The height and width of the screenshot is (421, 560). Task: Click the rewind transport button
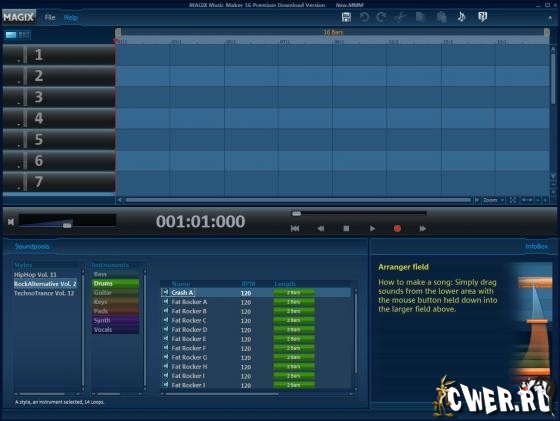coord(321,229)
